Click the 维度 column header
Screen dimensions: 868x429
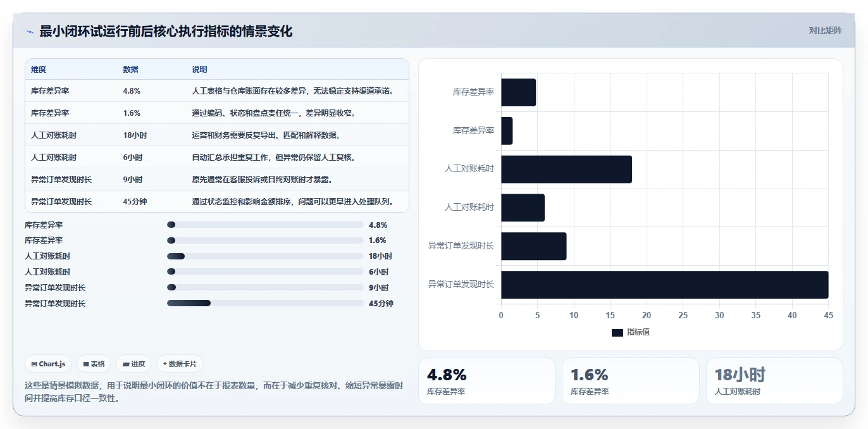click(x=39, y=70)
